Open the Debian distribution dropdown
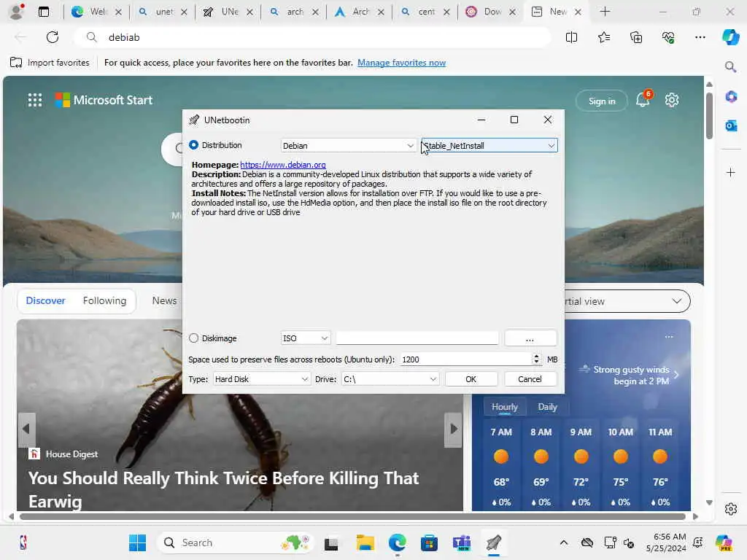Image resolution: width=747 pixels, height=560 pixels. (x=348, y=146)
